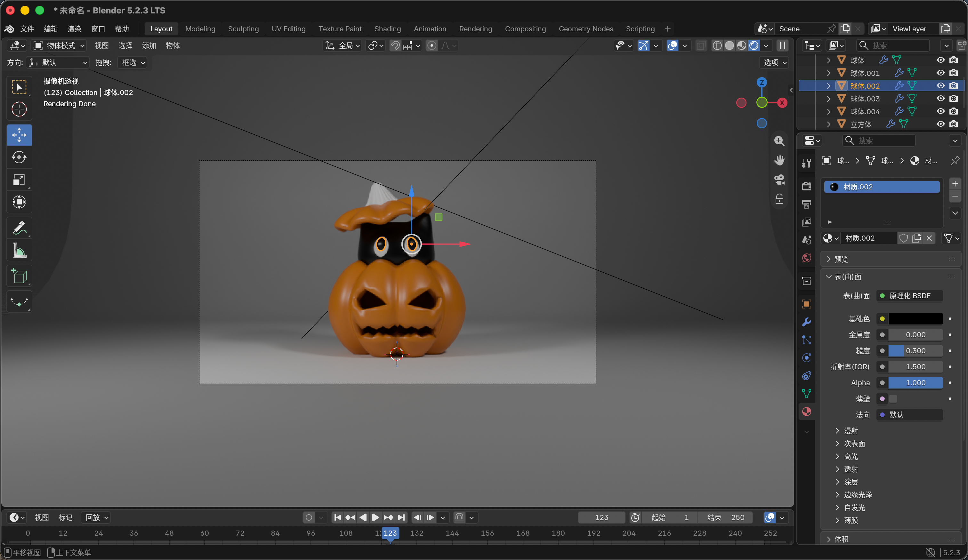Open the 渲染 menu
The width and height of the screenshot is (968, 560).
click(75, 29)
